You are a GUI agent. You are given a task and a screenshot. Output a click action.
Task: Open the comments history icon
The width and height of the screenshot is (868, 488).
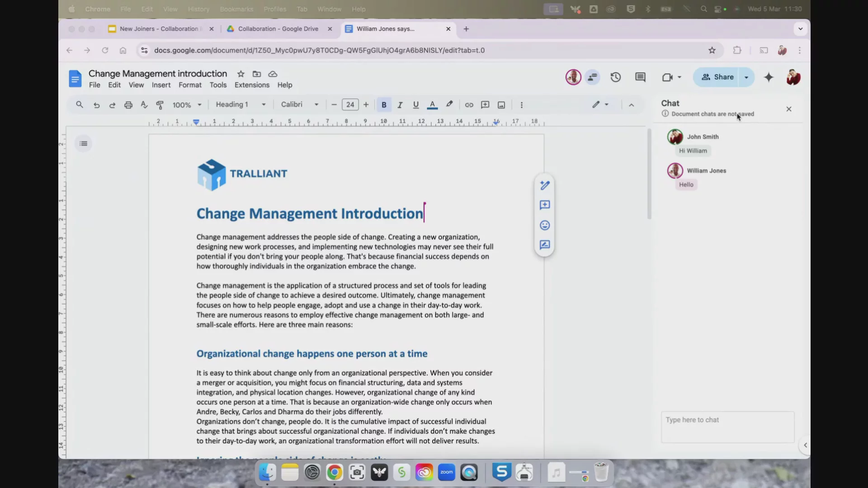point(640,77)
